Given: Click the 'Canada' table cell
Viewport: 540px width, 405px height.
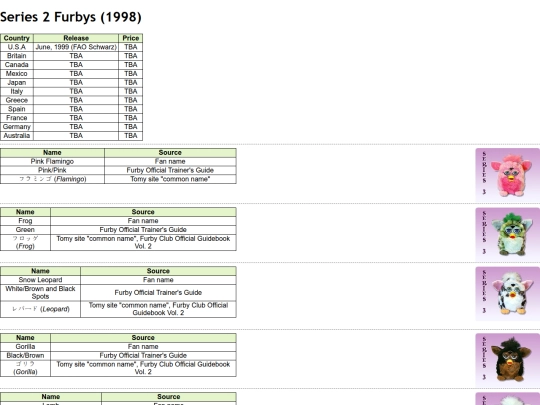Looking at the screenshot, I should tap(17, 65).
